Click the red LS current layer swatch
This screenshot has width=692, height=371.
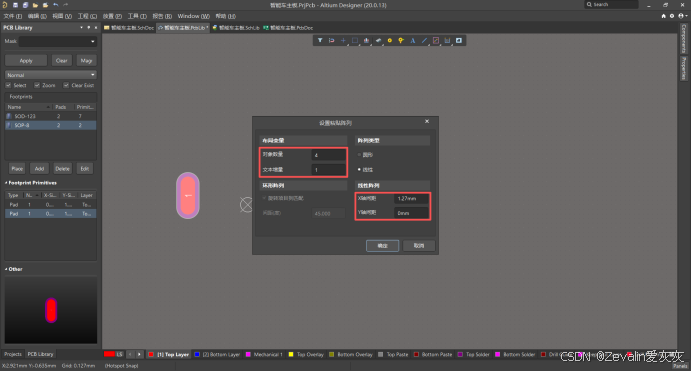[109, 354]
